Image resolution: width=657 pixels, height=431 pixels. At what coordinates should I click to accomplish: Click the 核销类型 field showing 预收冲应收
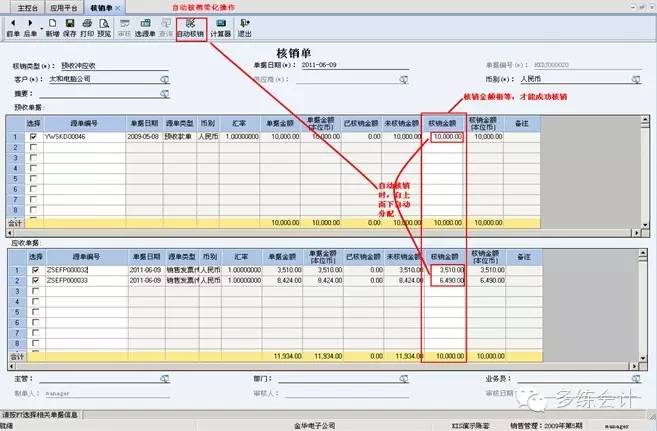(x=114, y=66)
